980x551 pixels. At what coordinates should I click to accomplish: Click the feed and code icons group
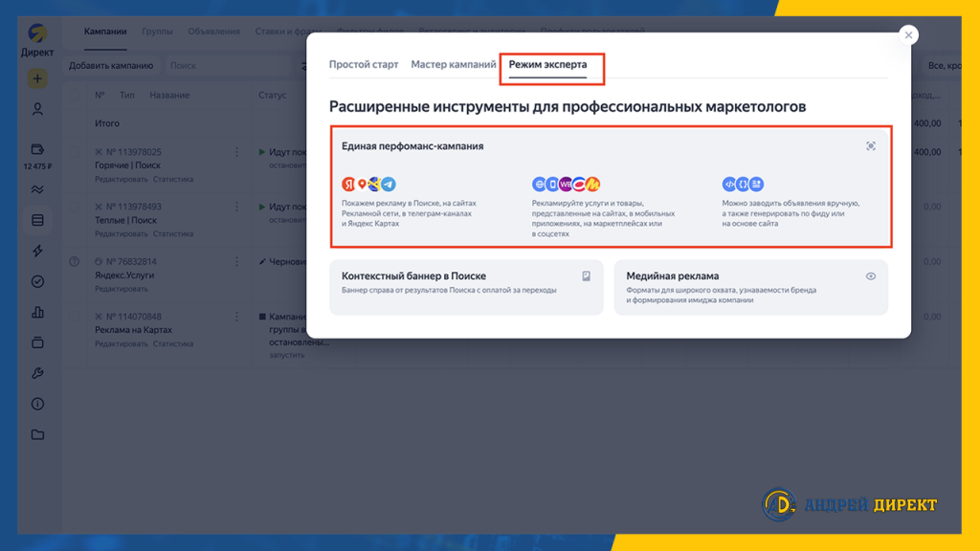pyautogui.click(x=743, y=185)
